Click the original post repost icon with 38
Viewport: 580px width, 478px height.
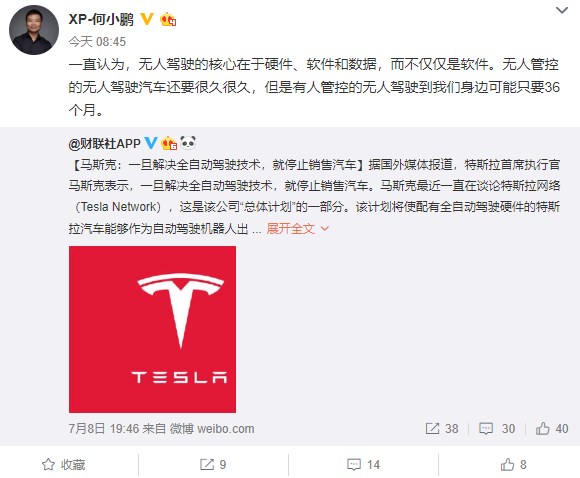[442, 428]
